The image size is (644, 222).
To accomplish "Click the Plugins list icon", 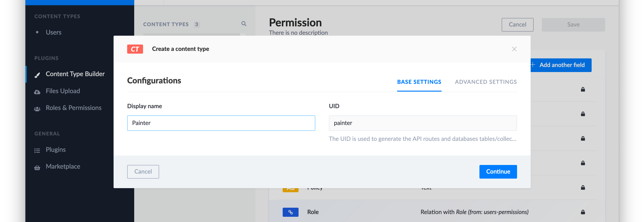I will [37, 150].
